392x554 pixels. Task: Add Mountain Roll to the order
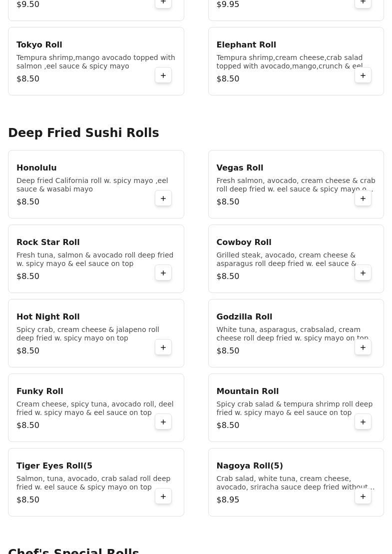pos(363,422)
